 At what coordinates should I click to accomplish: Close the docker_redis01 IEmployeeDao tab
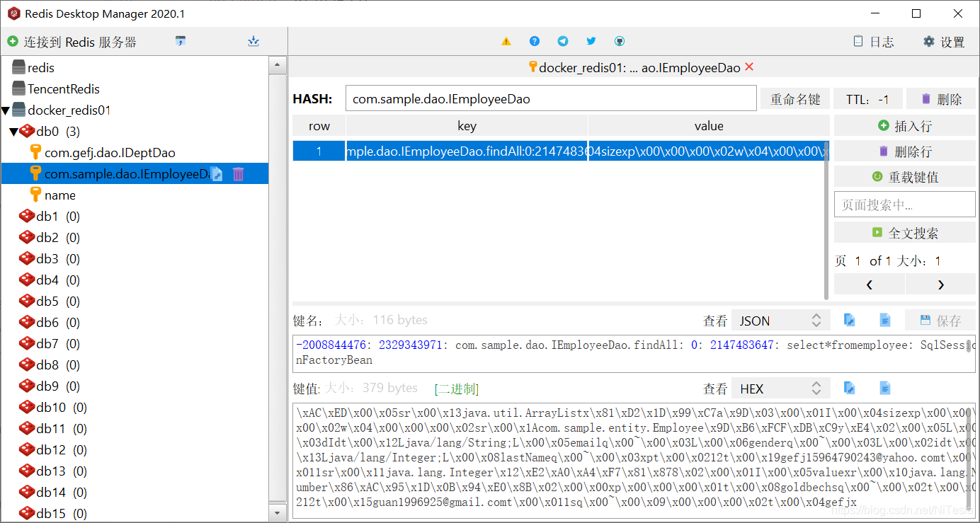(749, 67)
